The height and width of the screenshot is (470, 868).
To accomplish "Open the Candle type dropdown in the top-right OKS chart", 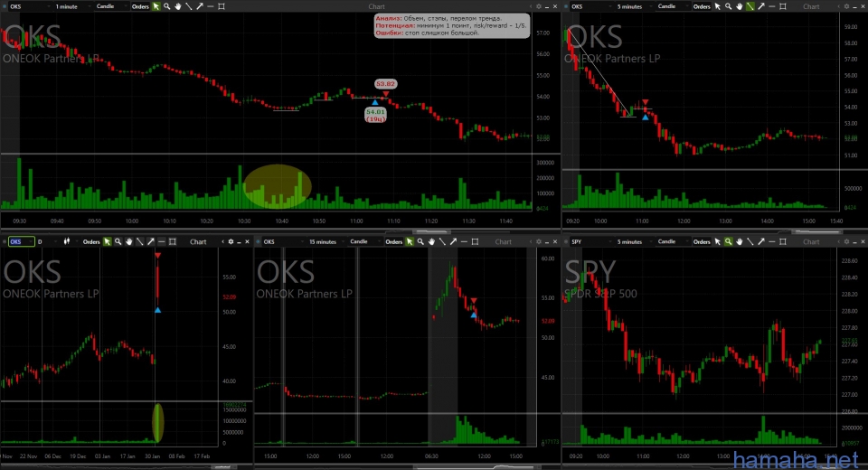I will click(672, 6).
